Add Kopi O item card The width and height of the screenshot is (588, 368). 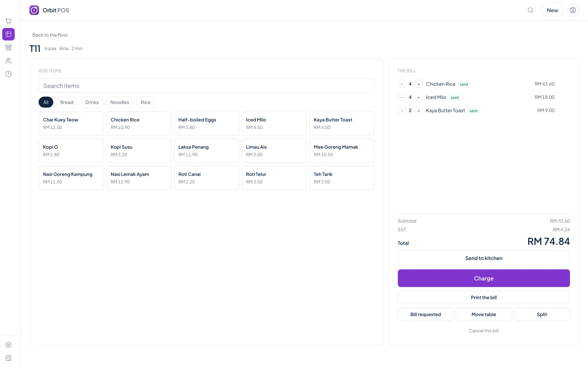tap(71, 151)
